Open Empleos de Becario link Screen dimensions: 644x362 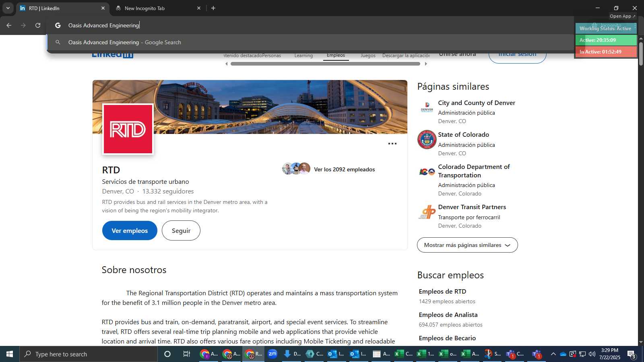coord(447,338)
